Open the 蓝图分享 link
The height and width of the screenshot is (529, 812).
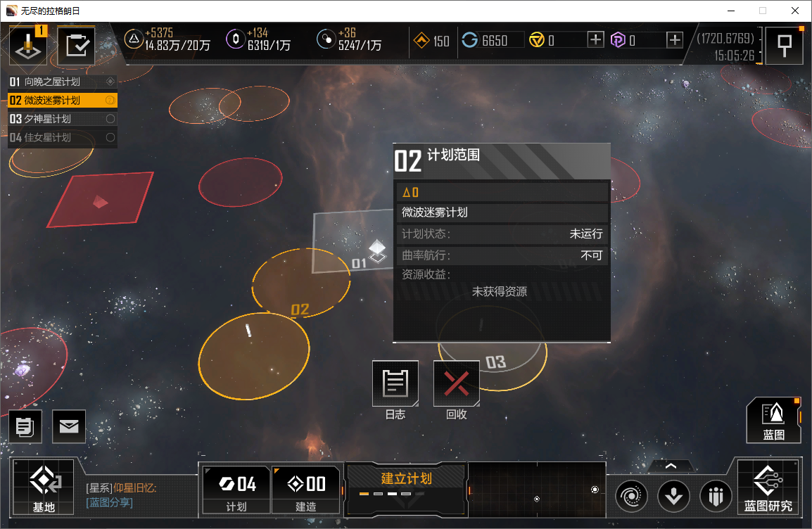pos(109,502)
